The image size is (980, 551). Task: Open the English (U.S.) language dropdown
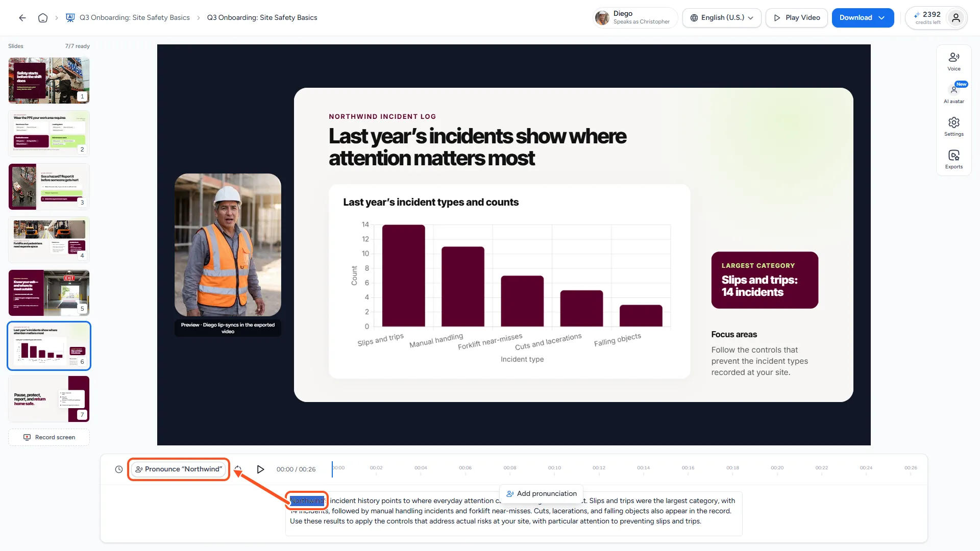tap(722, 18)
